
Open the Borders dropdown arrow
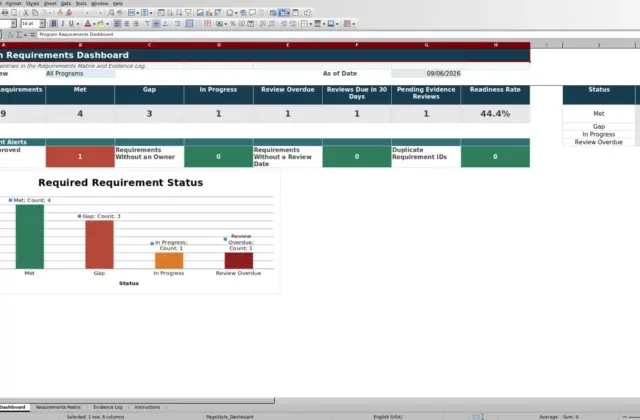(x=311, y=24)
